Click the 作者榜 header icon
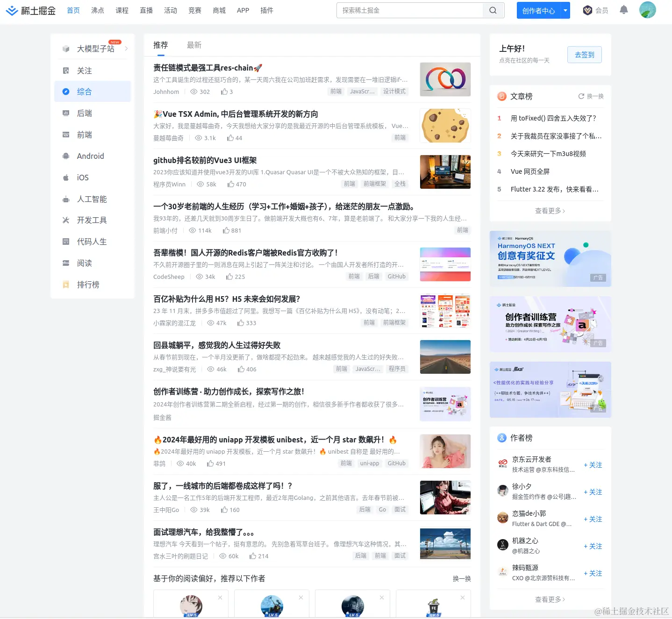Screen dimensions: 672x619 tap(502, 438)
